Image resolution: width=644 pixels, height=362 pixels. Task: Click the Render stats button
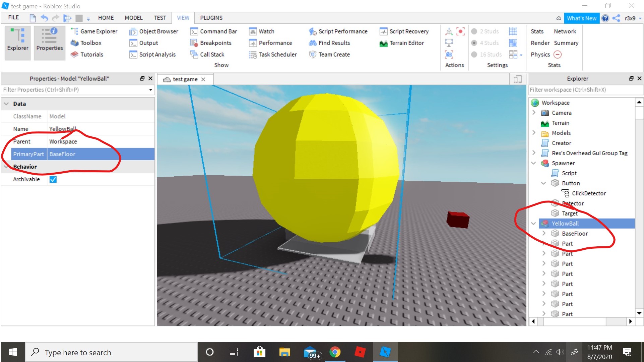pos(540,43)
